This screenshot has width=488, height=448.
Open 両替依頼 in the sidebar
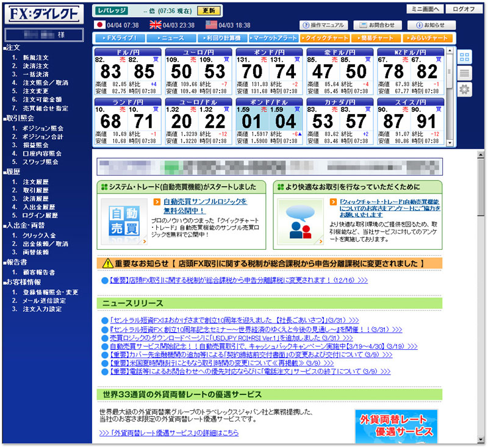tap(36, 252)
